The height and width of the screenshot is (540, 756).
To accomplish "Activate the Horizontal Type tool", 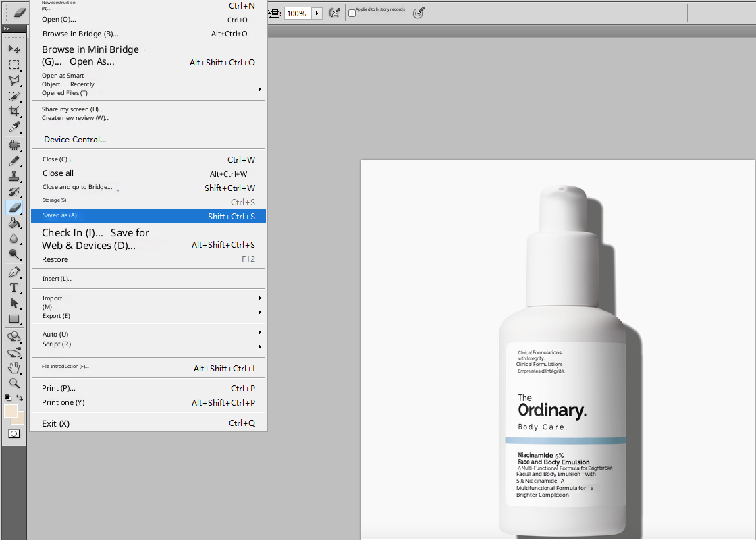I will [x=13, y=288].
